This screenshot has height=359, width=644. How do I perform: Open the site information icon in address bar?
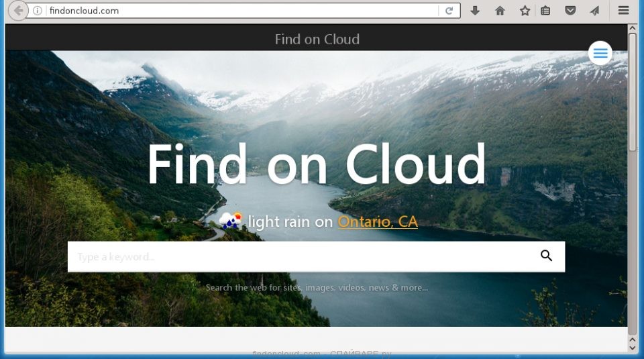click(38, 11)
